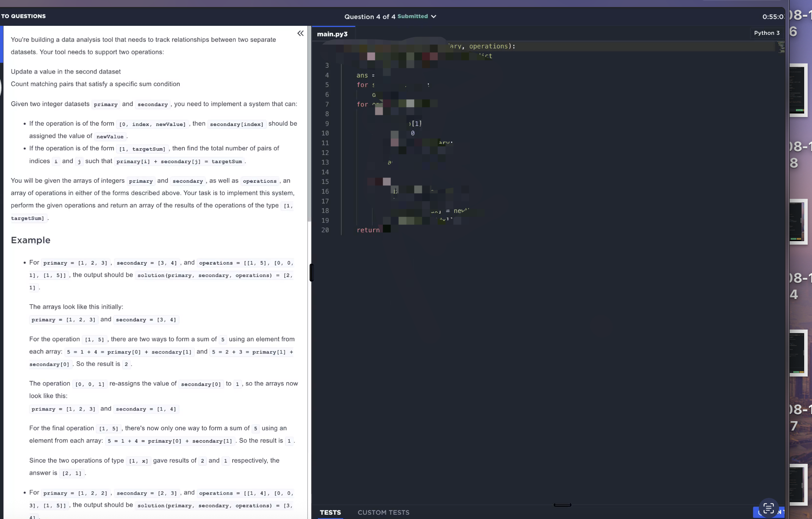812x519 pixels.
Task: Go back to questions list
Action: [x=23, y=16]
